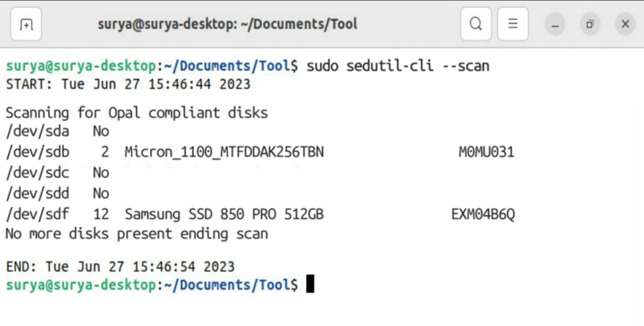Click the /dev/sda device line
644x326 pixels.
coord(57,131)
